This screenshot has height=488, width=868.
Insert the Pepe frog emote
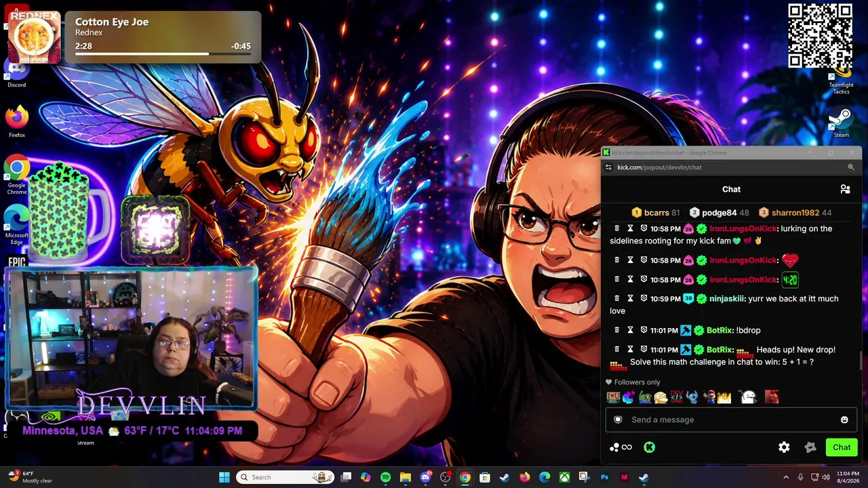pos(645,397)
